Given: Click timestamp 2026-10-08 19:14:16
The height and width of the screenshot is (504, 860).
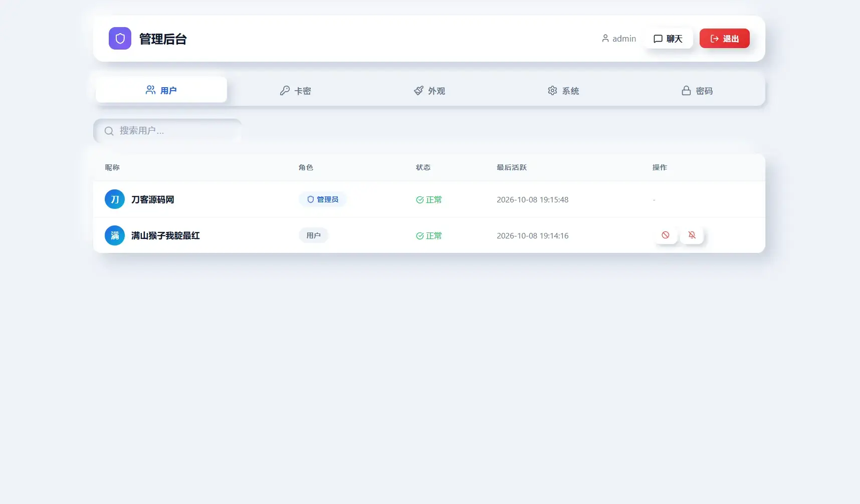Looking at the screenshot, I should pyautogui.click(x=533, y=236).
